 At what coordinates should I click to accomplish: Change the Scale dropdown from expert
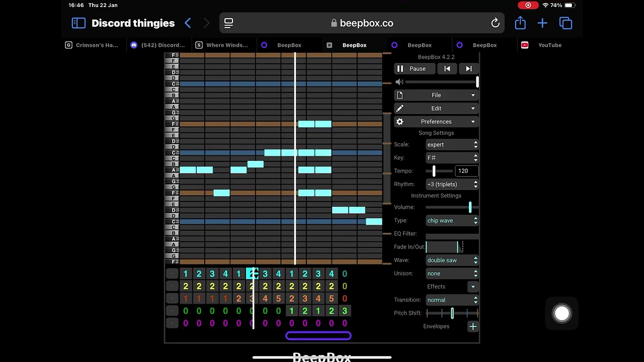pyautogui.click(x=452, y=145)
